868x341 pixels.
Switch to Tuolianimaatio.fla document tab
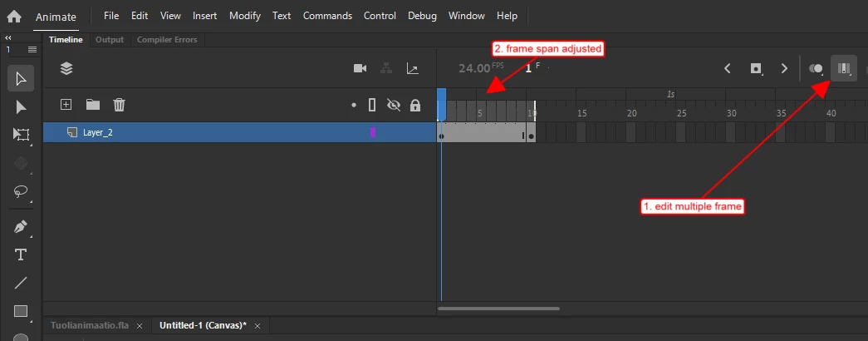(x=89, y=325)
